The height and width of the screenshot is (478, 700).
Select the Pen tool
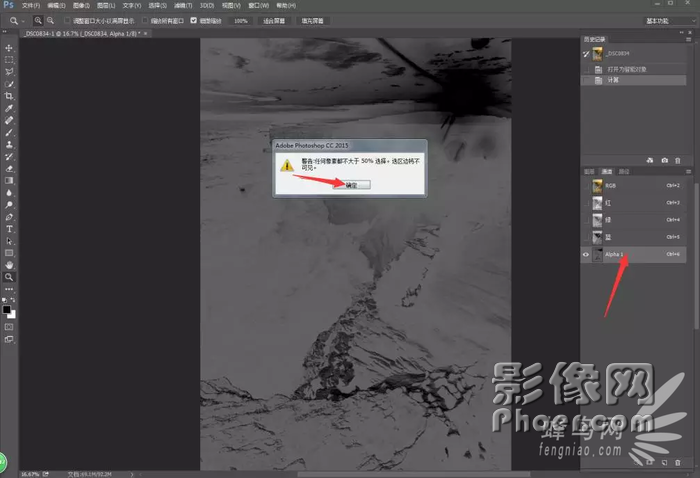pos(8,216)
